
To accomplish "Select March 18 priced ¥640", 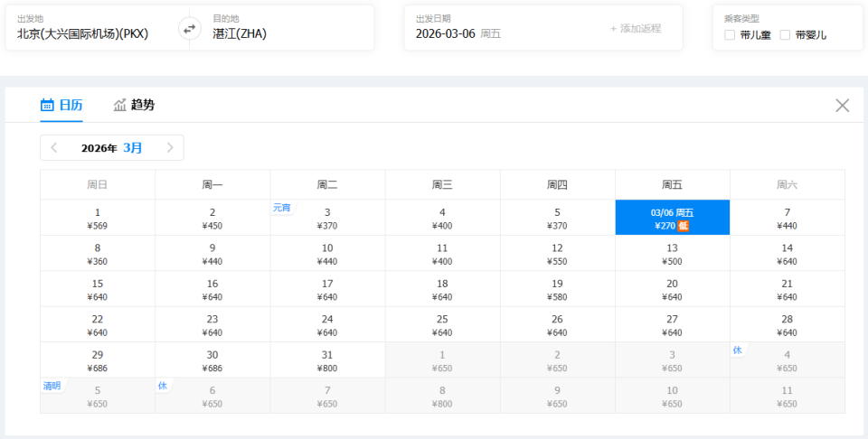I will (x=442, y=289).
